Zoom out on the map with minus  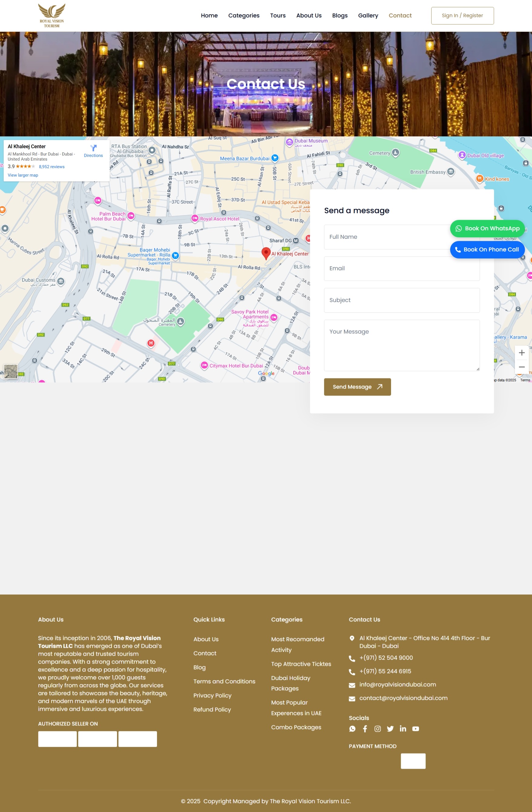521,367
